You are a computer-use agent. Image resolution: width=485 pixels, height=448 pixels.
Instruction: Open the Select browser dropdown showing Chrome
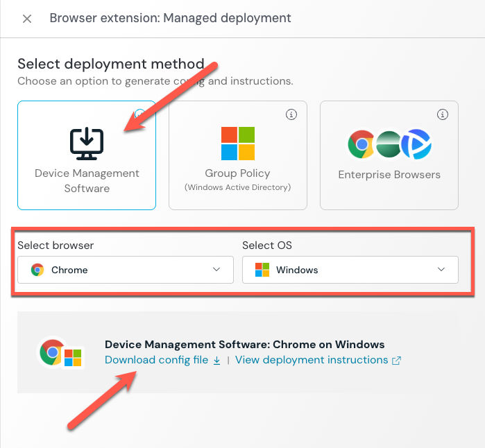tap(126, 270)
